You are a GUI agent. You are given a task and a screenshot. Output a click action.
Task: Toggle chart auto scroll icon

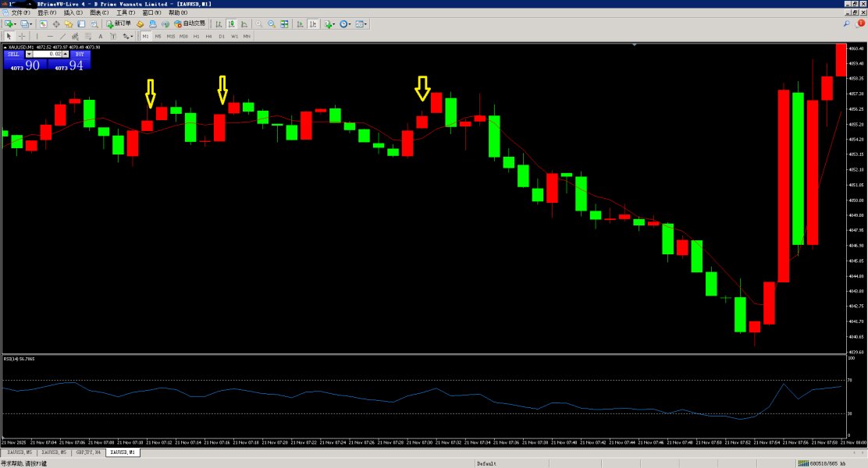click(300, 24)
